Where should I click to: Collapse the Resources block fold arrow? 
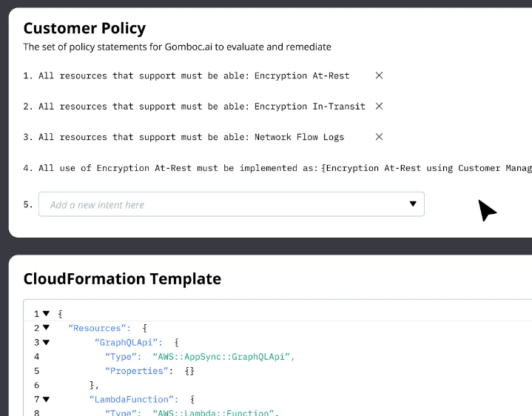pos(46,328)
